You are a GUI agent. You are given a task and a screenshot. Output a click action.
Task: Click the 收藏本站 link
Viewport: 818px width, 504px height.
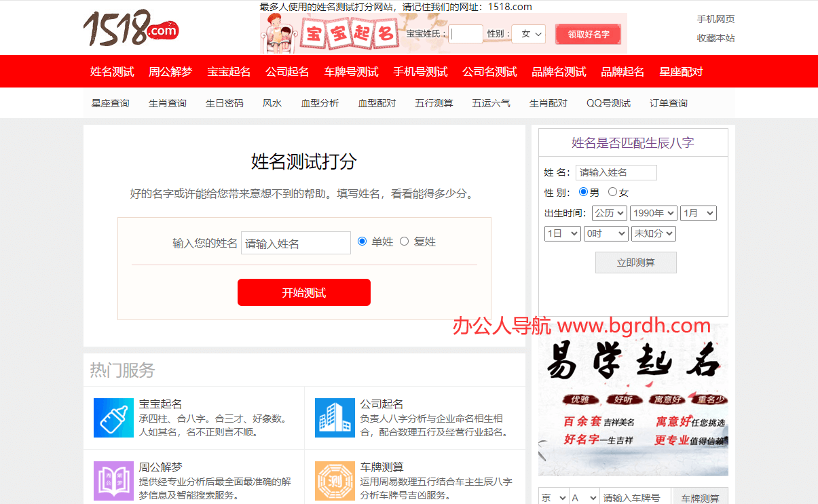[715, 38]
